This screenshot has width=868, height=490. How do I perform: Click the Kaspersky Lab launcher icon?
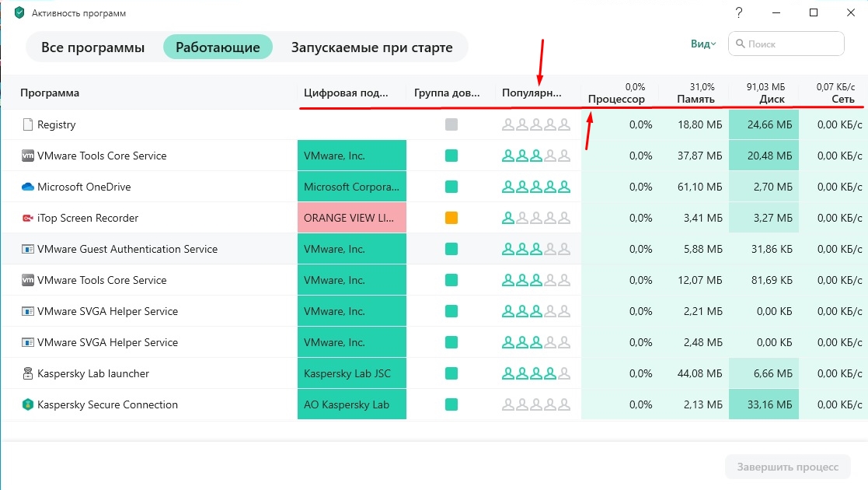click(x=28, y=373)
